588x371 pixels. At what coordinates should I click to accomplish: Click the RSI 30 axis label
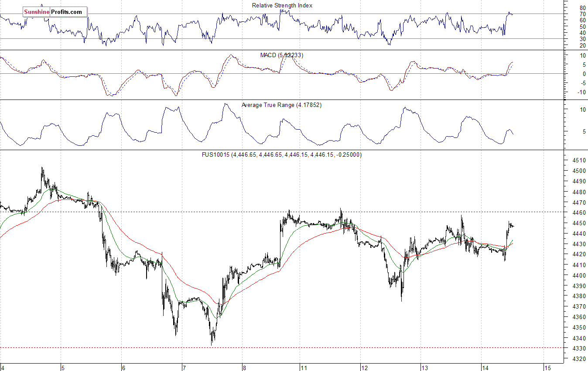[x=582, y=39]
